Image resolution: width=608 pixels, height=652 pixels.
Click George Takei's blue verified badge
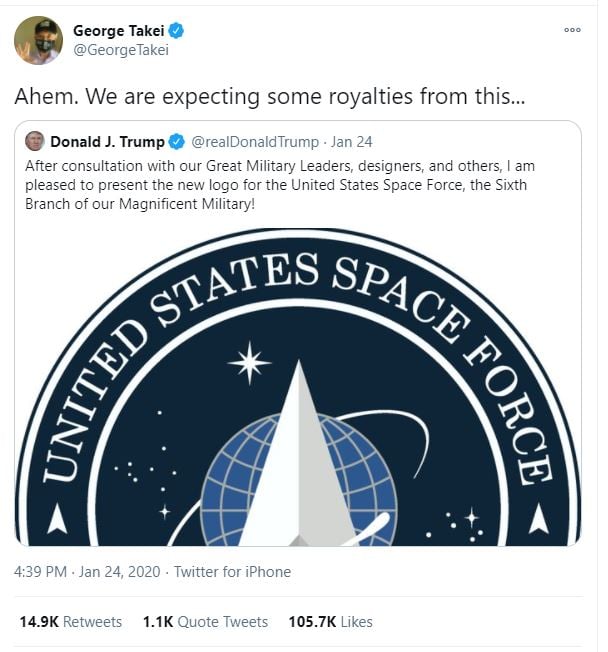point(176,31)
